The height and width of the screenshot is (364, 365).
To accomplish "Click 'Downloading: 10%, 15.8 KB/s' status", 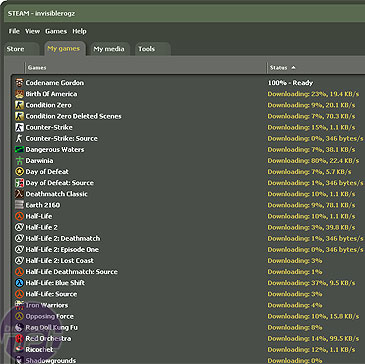I will pyautogui.click(x=313, y=316).
